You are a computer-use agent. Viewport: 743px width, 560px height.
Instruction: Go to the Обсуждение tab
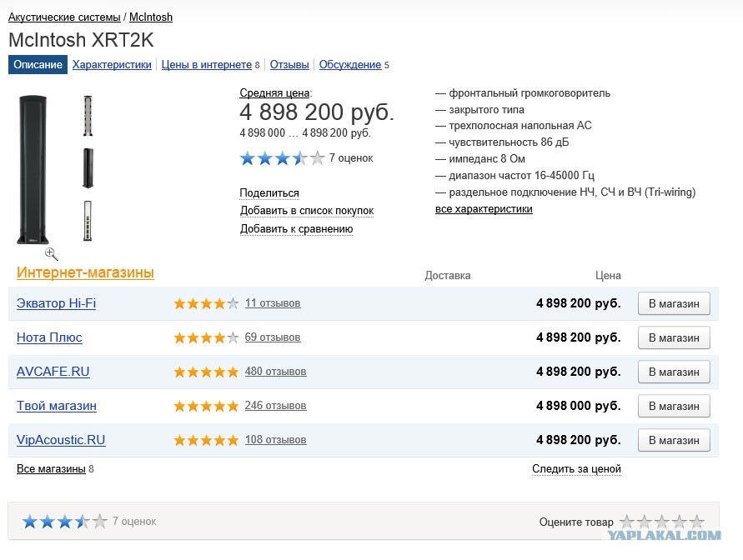tap(350, 65)
